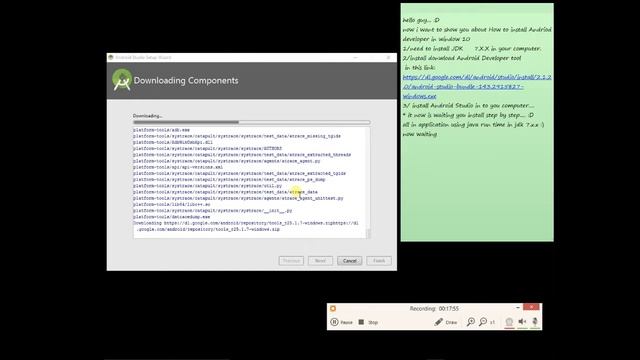This screenshot has height=360, width=640.
Task: Open the dl.google.com link in green note
Action: coord(477,87)
